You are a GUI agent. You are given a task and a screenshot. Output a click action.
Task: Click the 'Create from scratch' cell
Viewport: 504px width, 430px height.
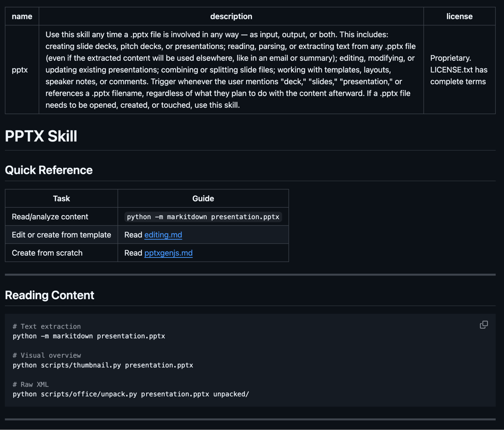coord(47,253)
